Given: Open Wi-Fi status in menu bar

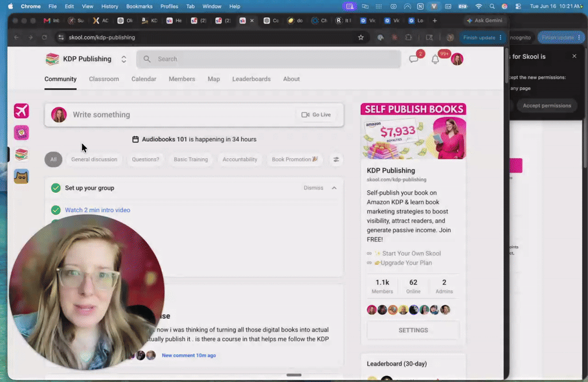Looking at the screenshot, I should pos(478,6).
